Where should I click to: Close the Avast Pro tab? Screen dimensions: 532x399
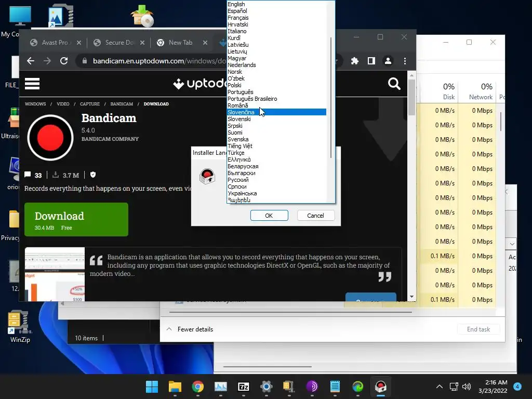(79, 43)
